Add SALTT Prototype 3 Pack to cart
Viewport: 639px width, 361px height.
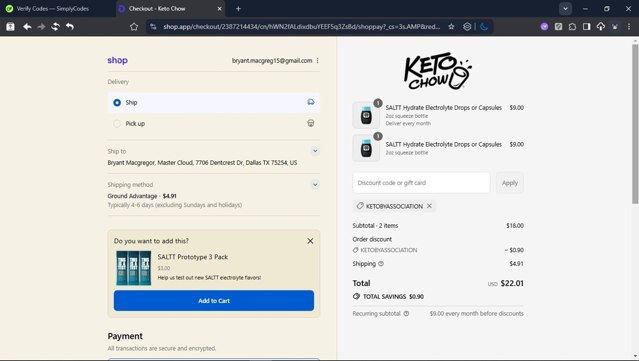pos(214,301)
